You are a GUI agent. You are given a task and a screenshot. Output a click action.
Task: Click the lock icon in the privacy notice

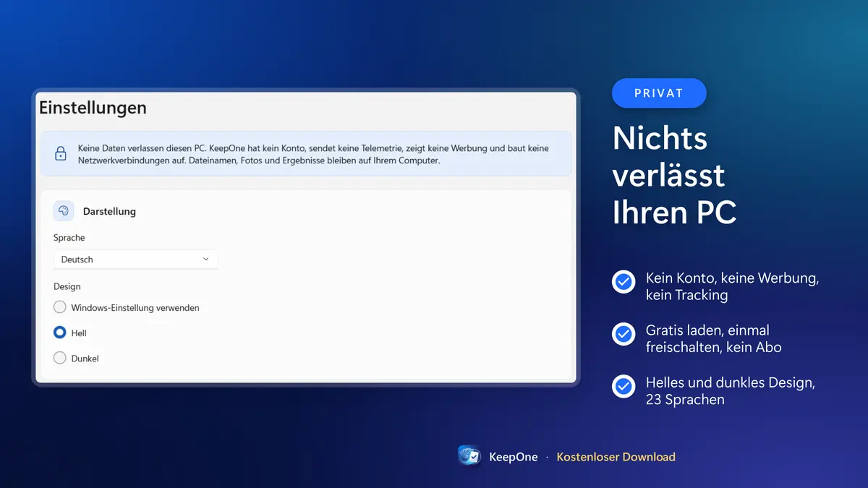click(x=61, y=153)
